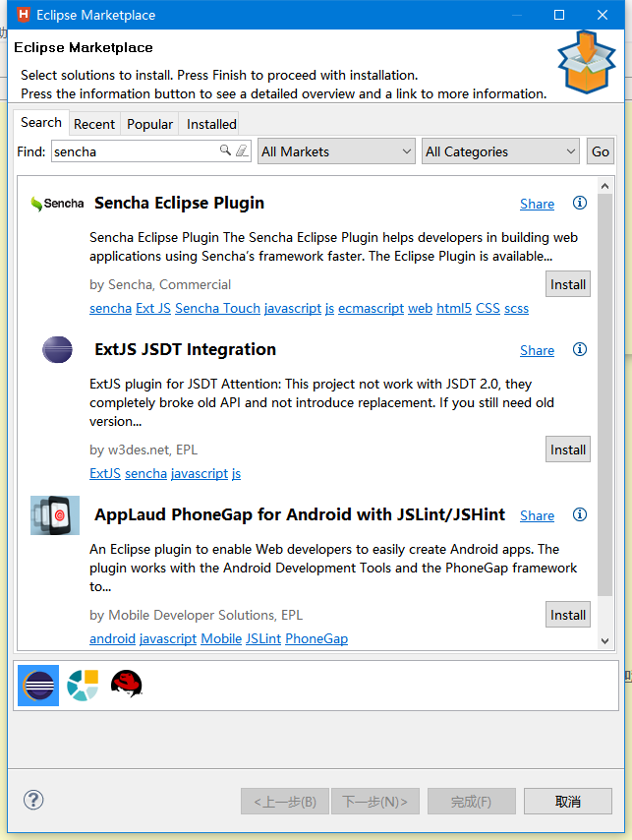The width and height of the screenshot is (632, 840).
Task: Install ExtJS JSDT Integration
Action: 568,450
